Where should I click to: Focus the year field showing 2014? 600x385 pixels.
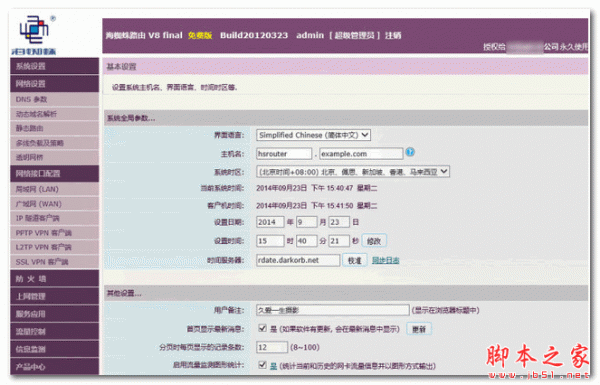270,222
